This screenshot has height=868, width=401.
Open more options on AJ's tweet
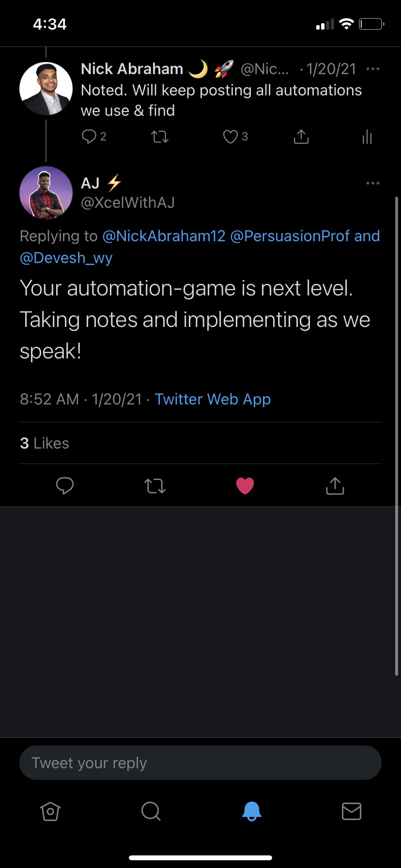tap(373, 183)
